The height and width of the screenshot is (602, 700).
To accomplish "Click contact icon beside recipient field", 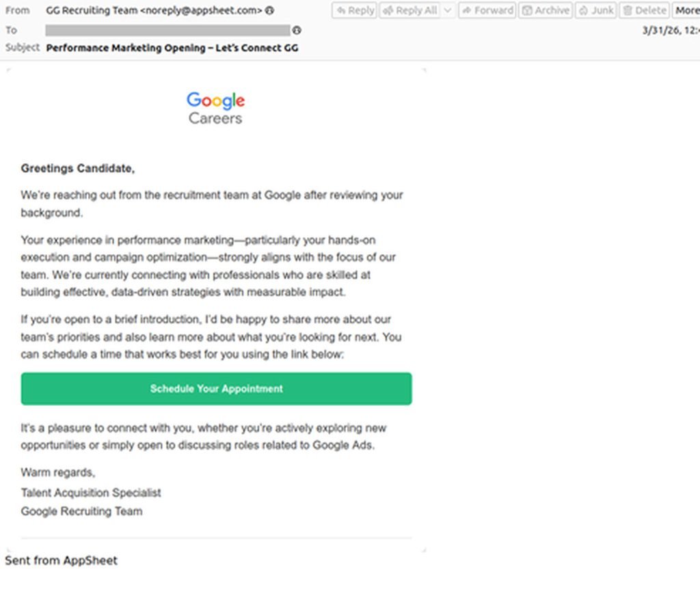I will (x=297, y=30).
